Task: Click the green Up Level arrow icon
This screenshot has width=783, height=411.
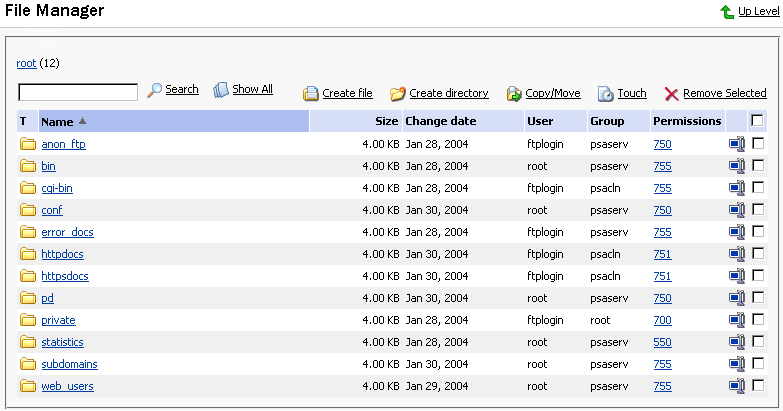Action: tap(727, 12)
